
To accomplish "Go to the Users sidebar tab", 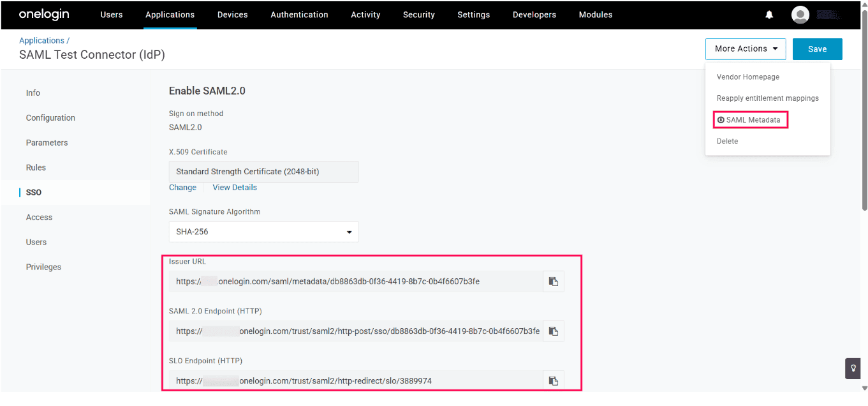I will point(36,243).
